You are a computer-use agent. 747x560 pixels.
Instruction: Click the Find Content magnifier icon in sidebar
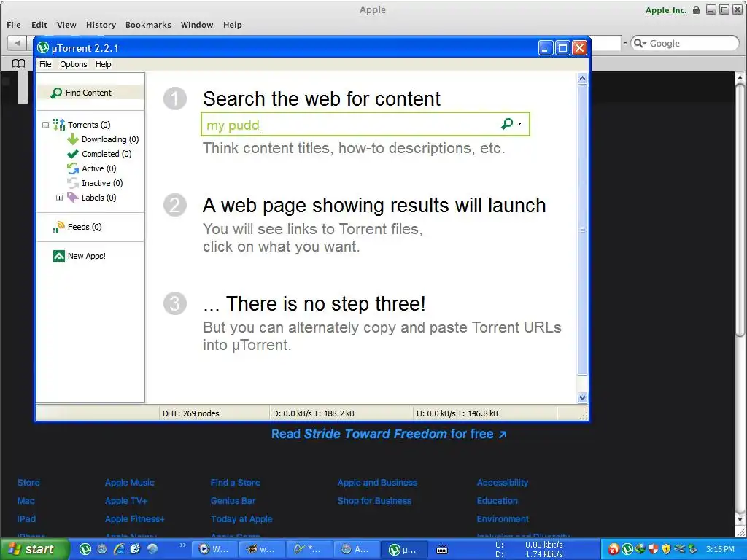point(56,93)
